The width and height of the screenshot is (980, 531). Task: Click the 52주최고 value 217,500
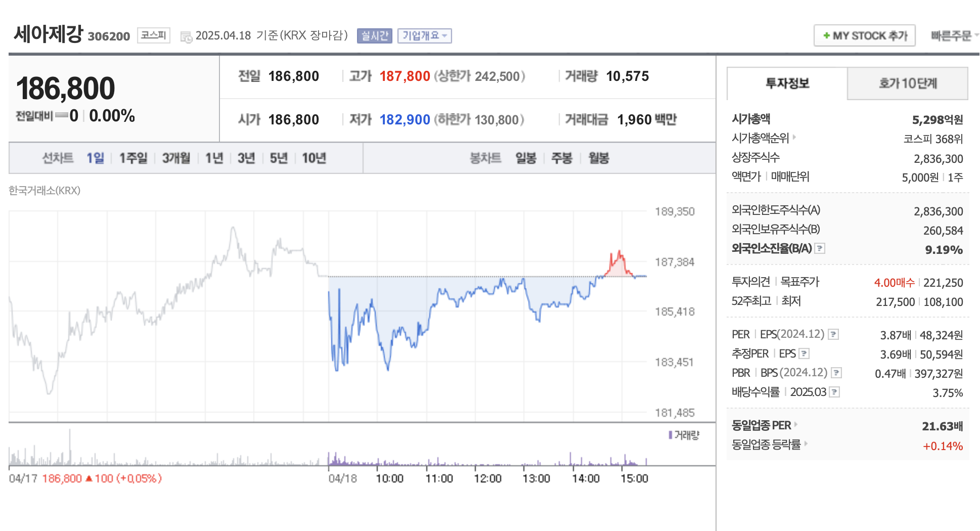pyautogui.click(x=896, y=302)
